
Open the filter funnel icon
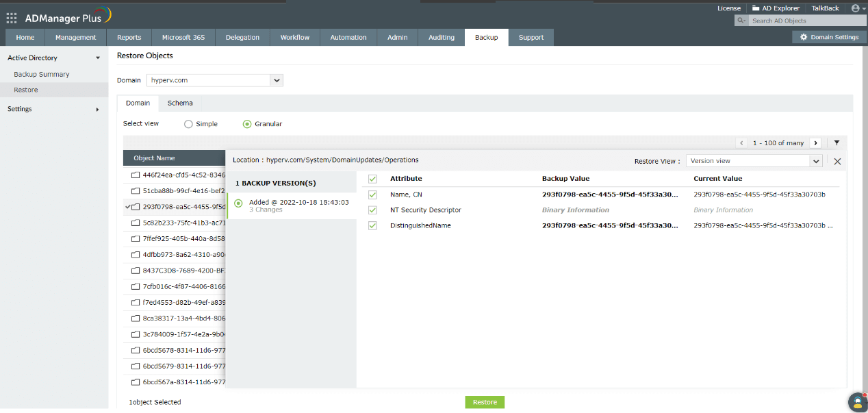pos(837,143)
